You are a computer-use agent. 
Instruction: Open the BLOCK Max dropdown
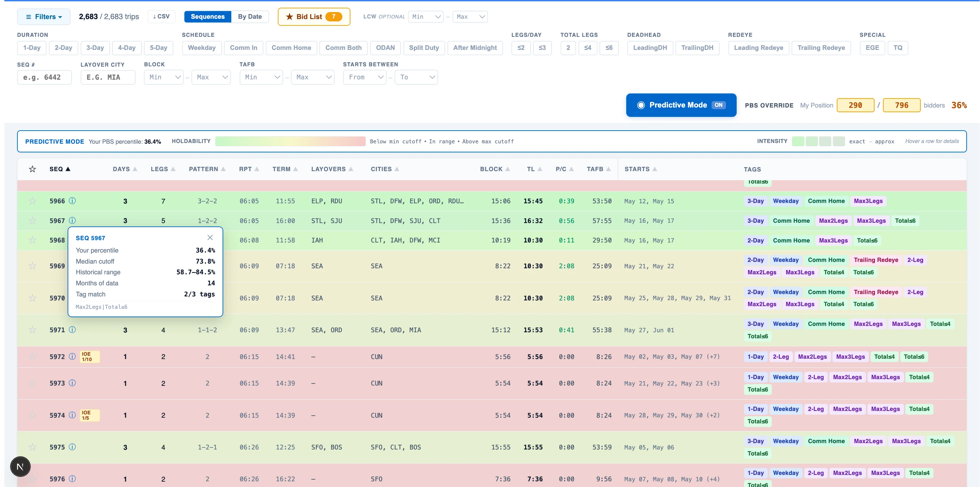coord(211,77)
